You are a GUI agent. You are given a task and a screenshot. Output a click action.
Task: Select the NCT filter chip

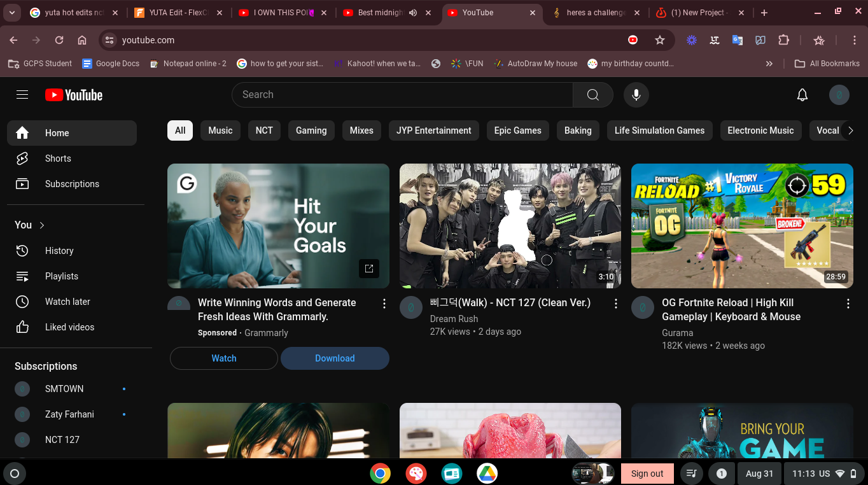(x=264, y=130)
